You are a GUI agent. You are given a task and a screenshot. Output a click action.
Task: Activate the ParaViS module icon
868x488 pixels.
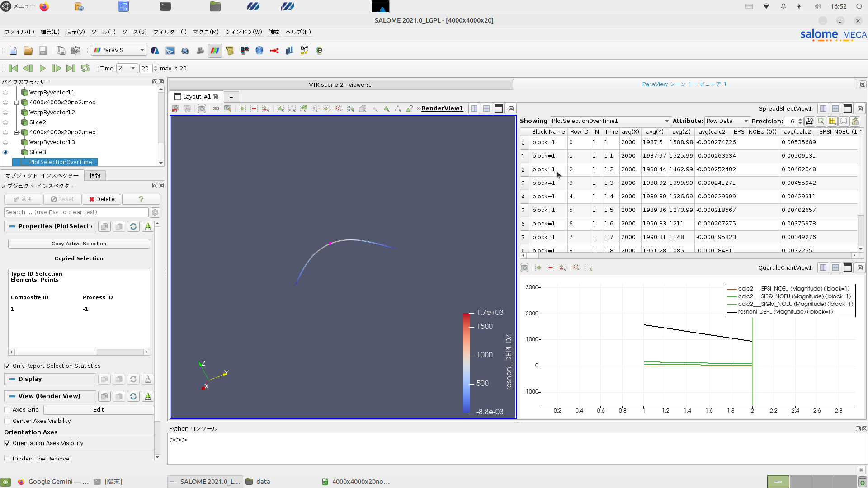click(215, 51)
